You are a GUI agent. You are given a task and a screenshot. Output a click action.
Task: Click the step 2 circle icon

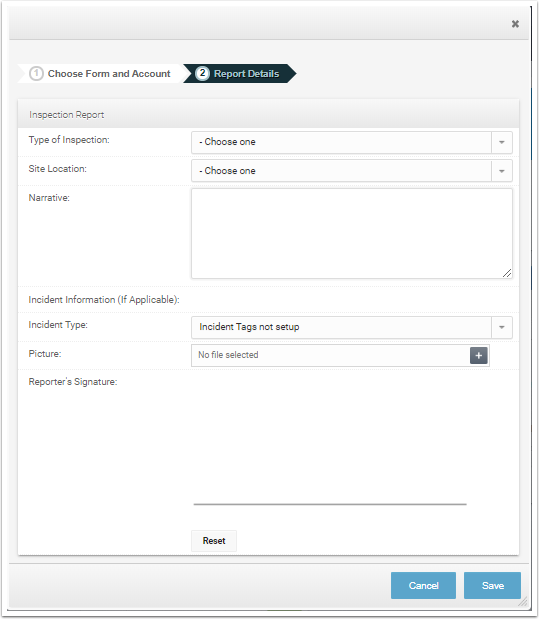[202, 73]
